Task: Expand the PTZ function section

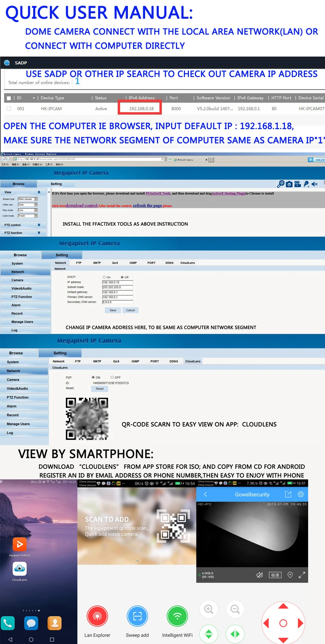Action: (23, 233)
